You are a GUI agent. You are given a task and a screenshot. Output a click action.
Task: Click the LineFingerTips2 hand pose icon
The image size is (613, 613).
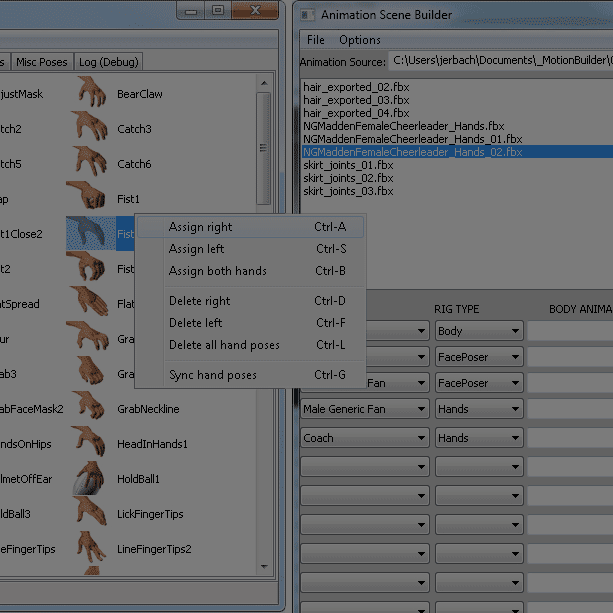(x=91, y=547)
